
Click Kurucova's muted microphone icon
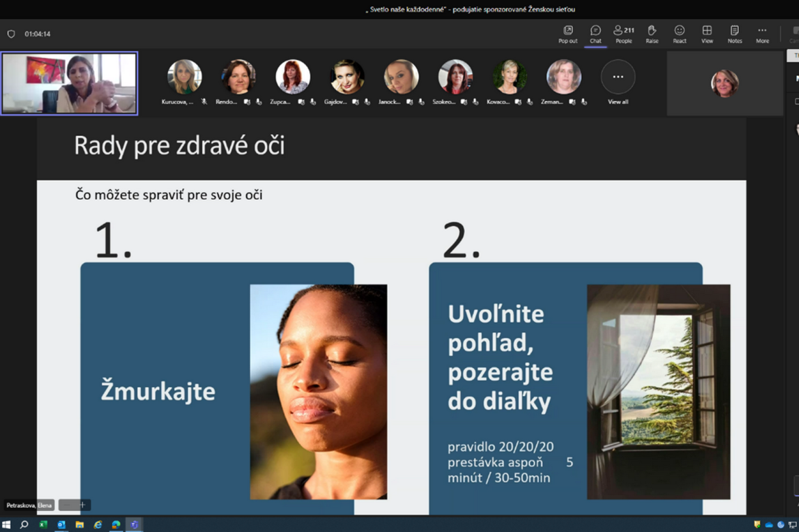coord(204,102)
